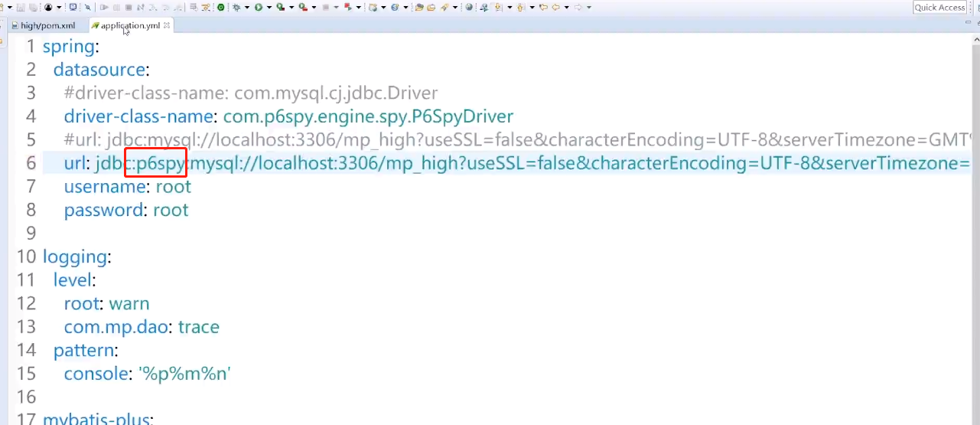The width and height of the screenshot is (980, 425).
Task: Click the Resume debug icon
Action: pyautogui.click(x=104, y=8)
